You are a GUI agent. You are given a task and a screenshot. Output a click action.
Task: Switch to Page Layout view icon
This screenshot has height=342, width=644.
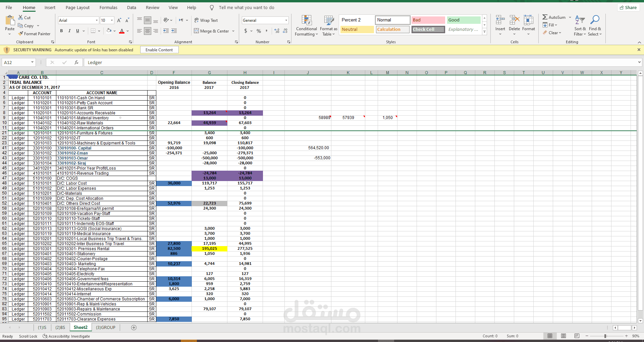(563, 336)
